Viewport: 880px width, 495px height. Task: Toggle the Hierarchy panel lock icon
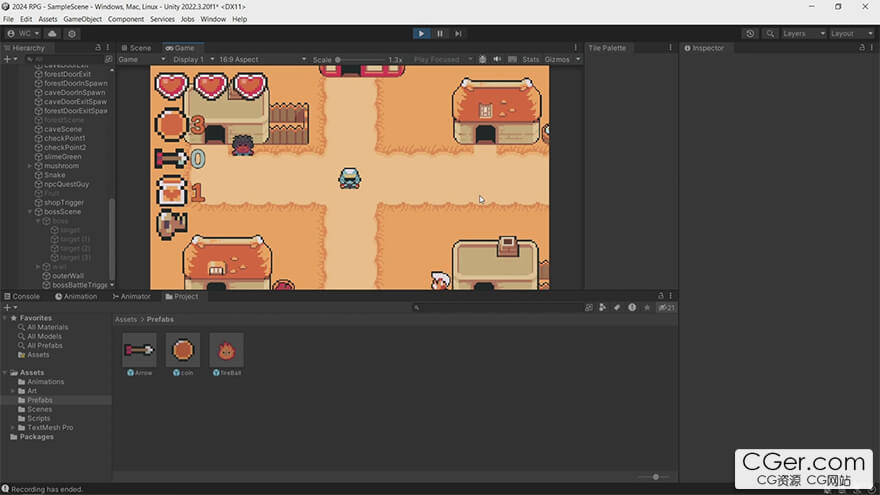[x=98, y=48]
